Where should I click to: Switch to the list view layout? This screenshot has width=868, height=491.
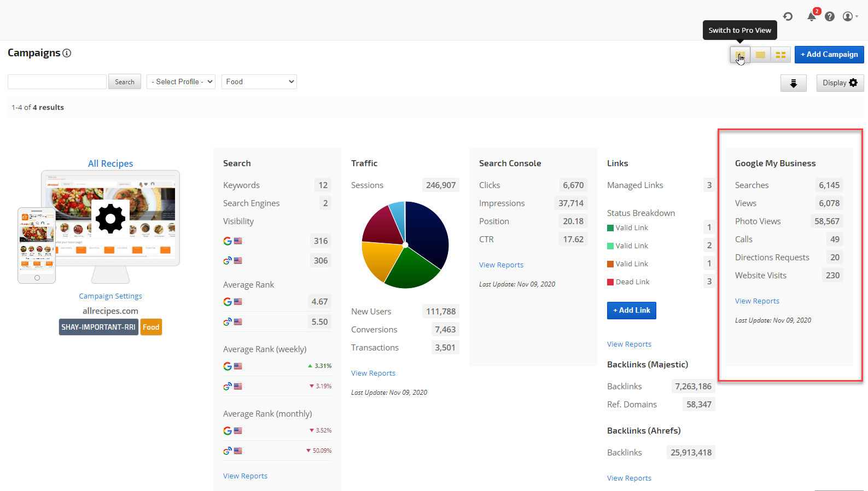click(x=760, y=55)
